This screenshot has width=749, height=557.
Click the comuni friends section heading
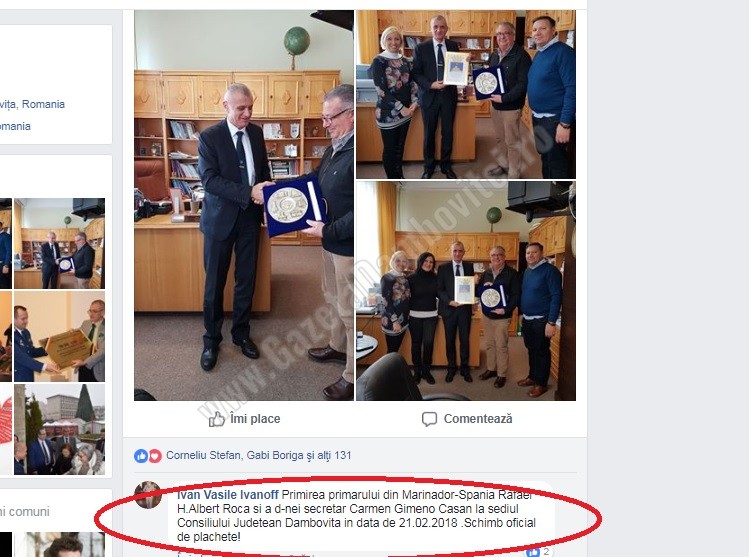tap(25, 512)
